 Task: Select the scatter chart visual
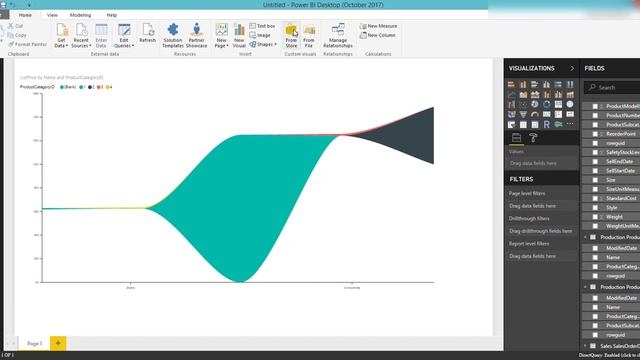[x=523, y=104]
